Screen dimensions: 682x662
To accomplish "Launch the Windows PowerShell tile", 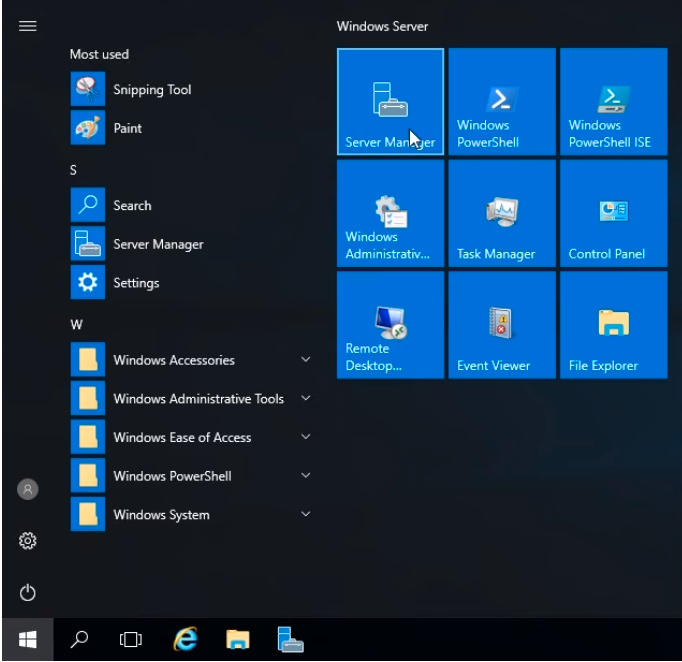I will click(502, 101).
